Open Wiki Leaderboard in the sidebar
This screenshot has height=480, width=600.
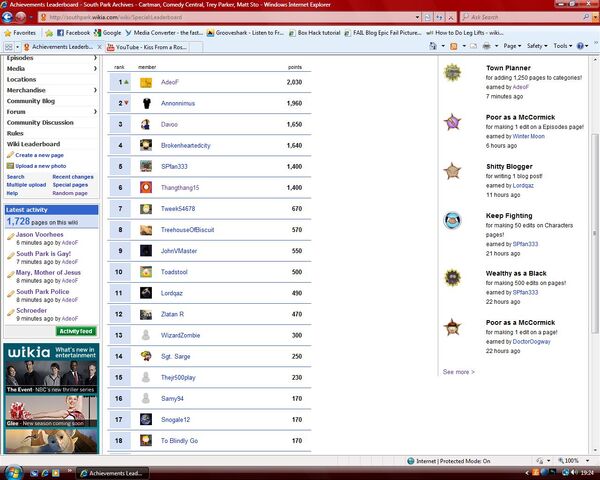(x=33, y=144)
